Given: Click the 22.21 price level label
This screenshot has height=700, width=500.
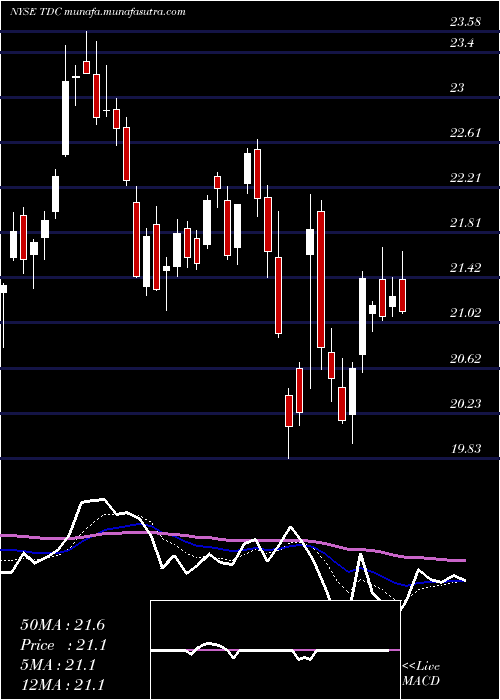Looking at the screenshot, I should (x=465, y=178).
